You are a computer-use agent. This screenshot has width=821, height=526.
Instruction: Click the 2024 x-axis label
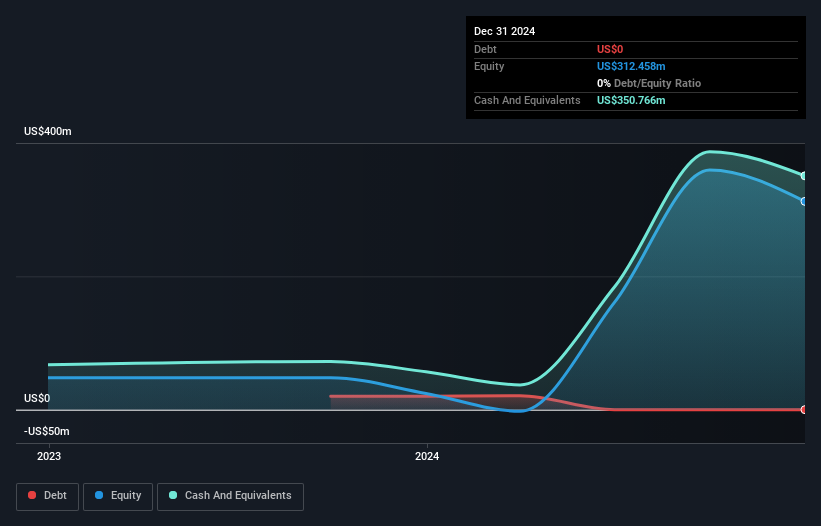[x=427, y=456]
